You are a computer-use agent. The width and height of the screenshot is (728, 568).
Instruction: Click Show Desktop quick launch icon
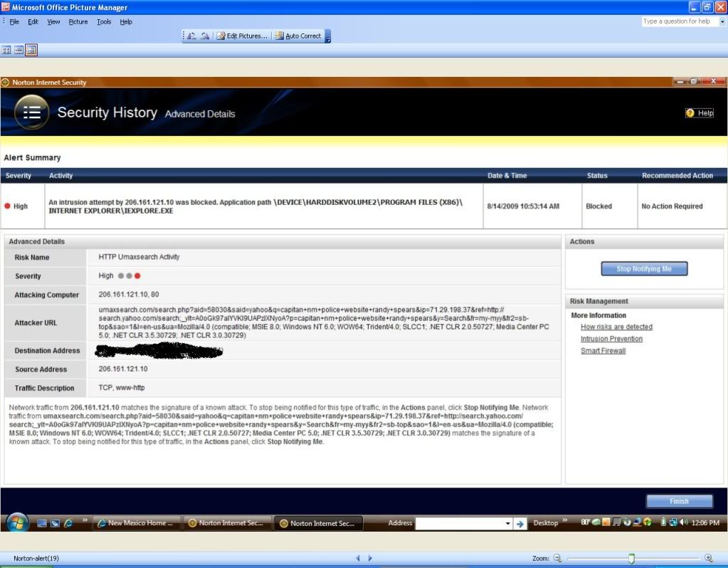[42, 523]
